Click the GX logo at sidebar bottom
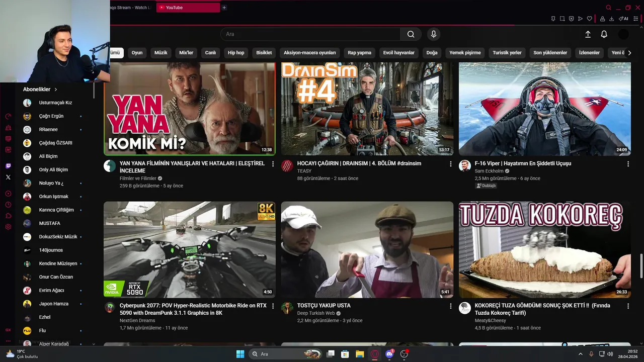 [8, 330]
